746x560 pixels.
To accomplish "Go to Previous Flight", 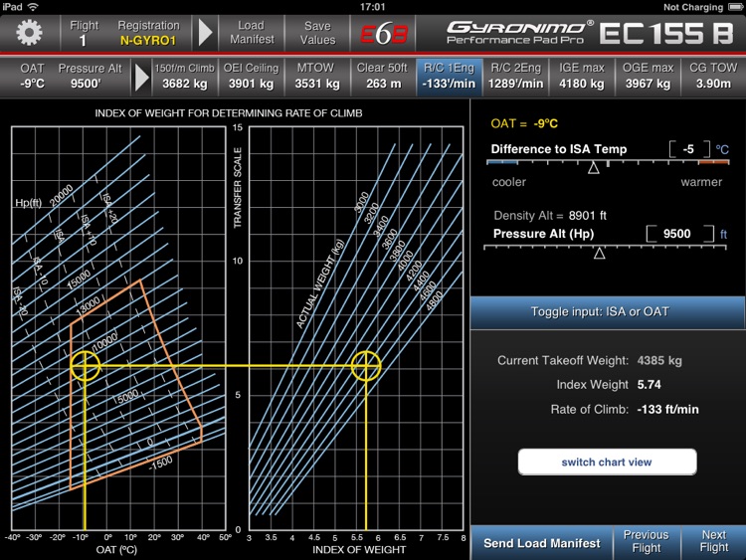I will coord(647,542).
